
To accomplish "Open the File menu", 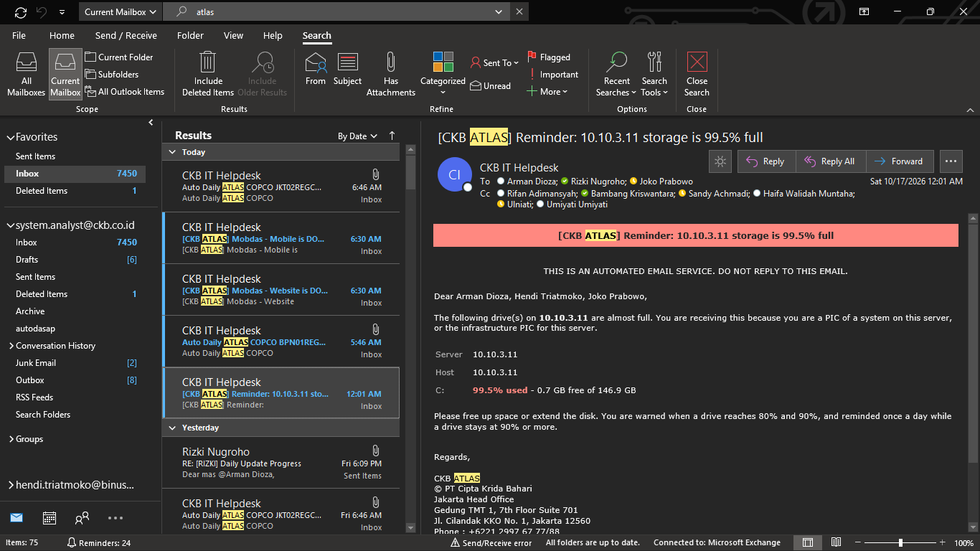I will click(x=19, y=35).
